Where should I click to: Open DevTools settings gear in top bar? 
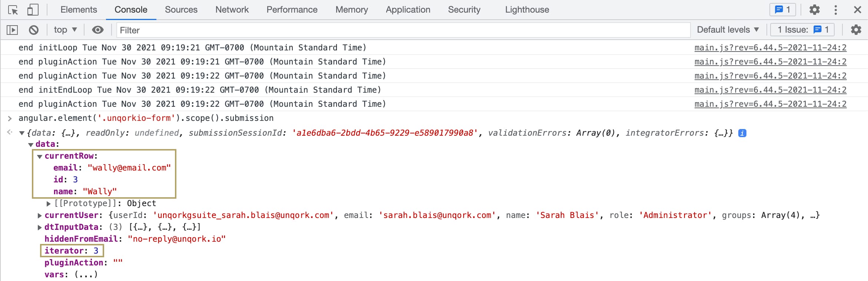click(x=814, y=10)
